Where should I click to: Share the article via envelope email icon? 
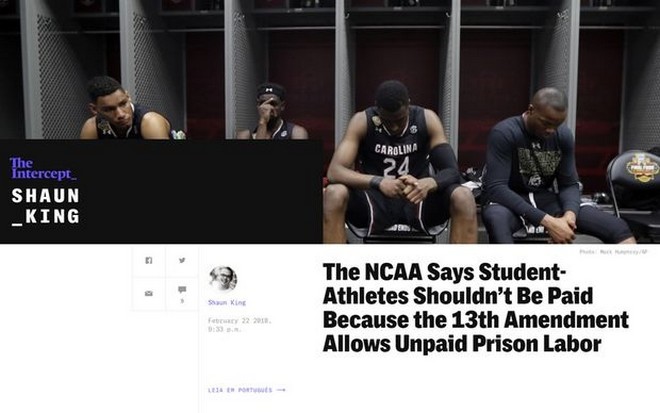tap(149, 293)
